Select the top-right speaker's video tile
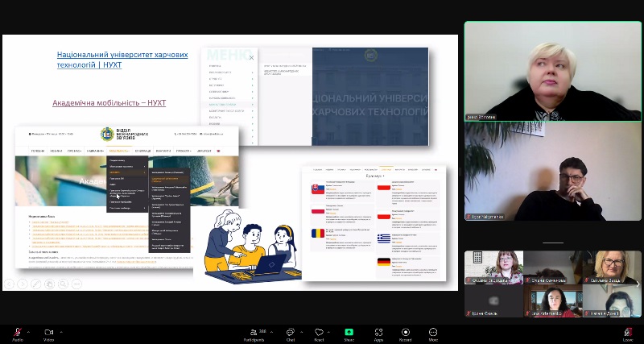This screenshot has height=344, width=644. 553,71
